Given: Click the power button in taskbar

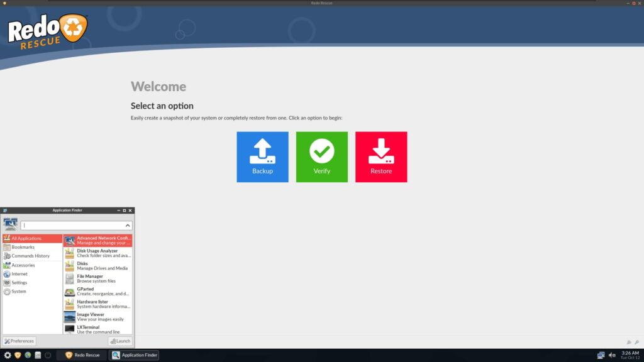Looking at the screenshot, I should click(x=48, y=355).
